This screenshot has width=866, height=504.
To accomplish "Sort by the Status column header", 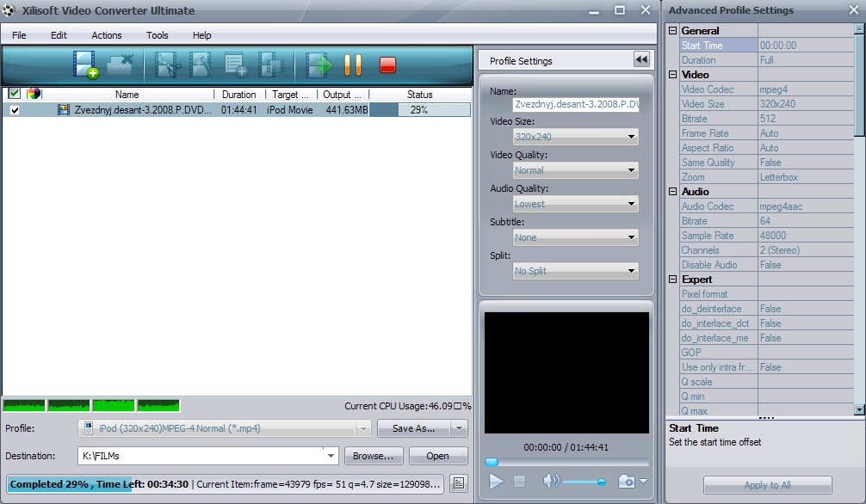I will click(420, 95).
